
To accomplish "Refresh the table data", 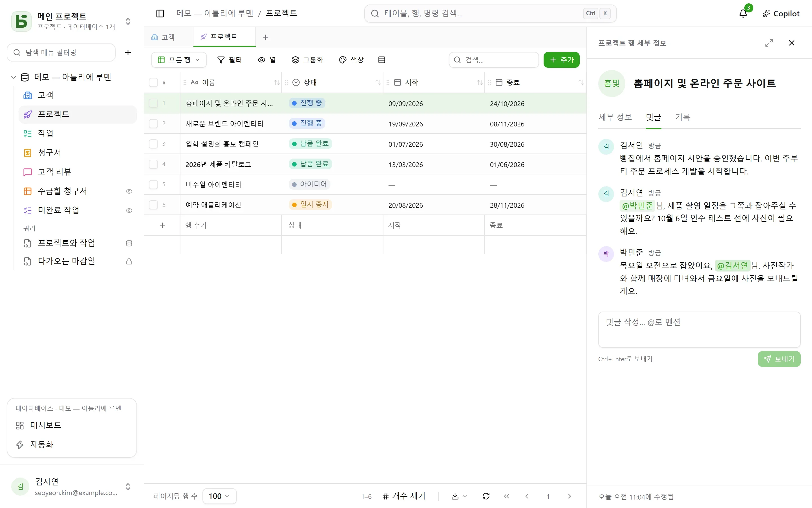I will [486, 496].
